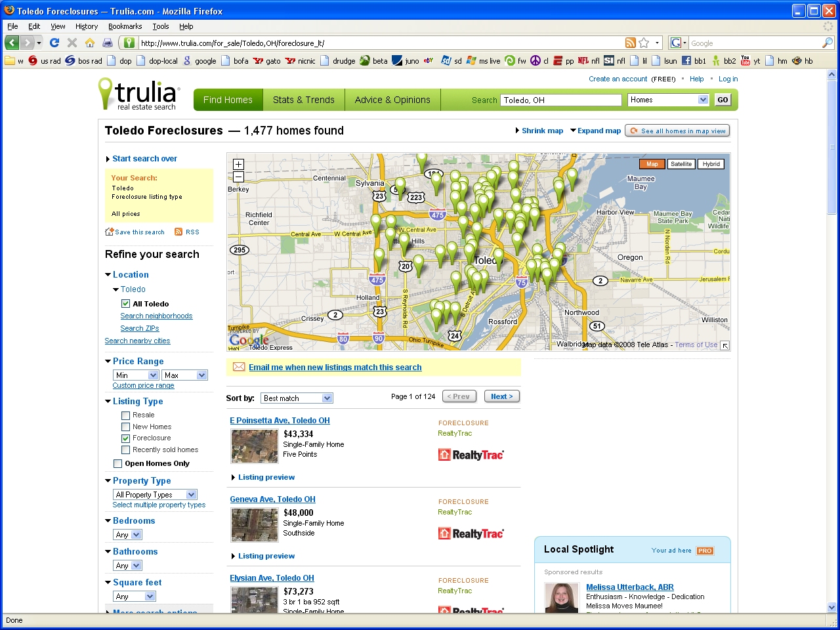Uncheck the All Toledo checkbox
840x630 pixels.
pos(125,304)
